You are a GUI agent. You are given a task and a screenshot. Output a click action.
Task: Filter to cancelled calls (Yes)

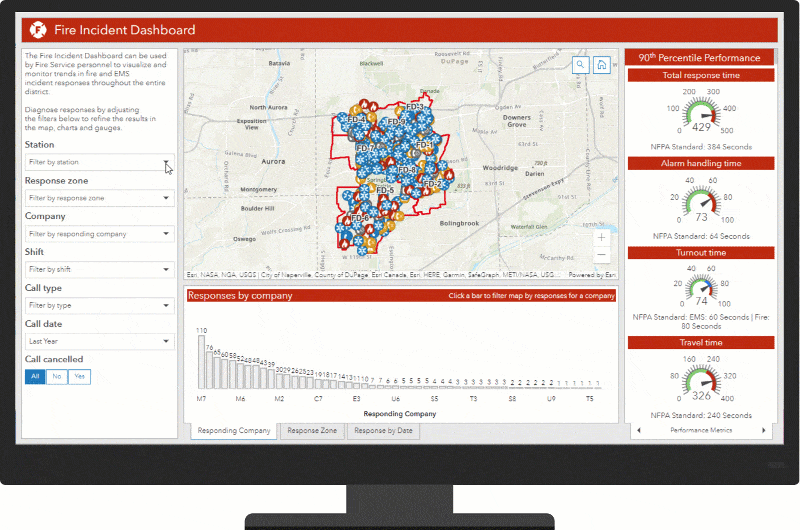point(80,376)
